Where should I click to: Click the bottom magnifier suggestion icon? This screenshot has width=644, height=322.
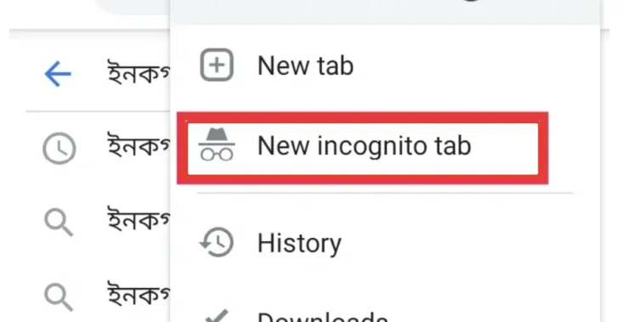click(59, 297)
